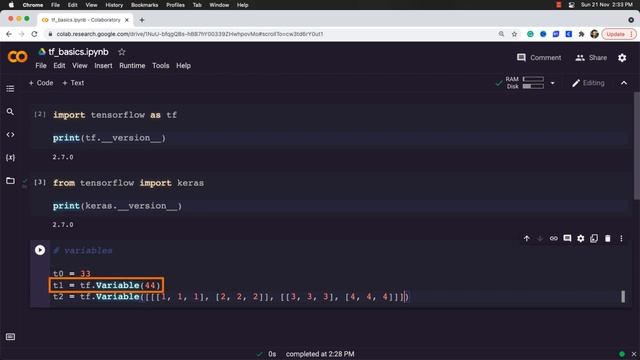
Task: Delete the current cell trash icon
Action: (607, 238)
